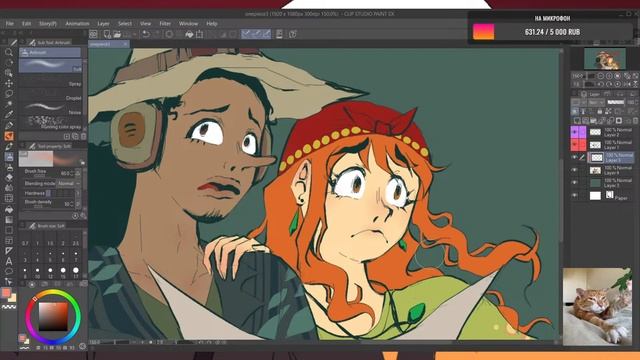Image resolution: width=640 pixels, height=360 pixels.
Task: Toggle first snap icon in command bar
Action: (246, 34)
